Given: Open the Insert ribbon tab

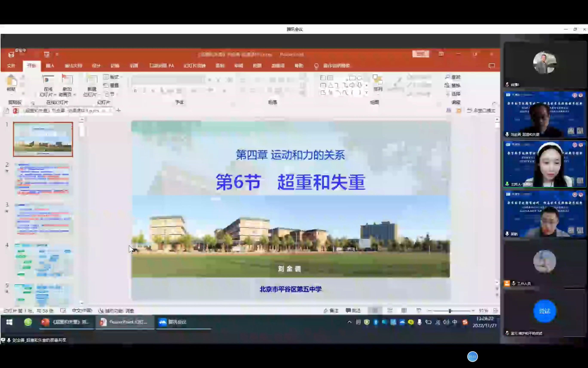Looking at the screenshot, I should tap(50, 66).
